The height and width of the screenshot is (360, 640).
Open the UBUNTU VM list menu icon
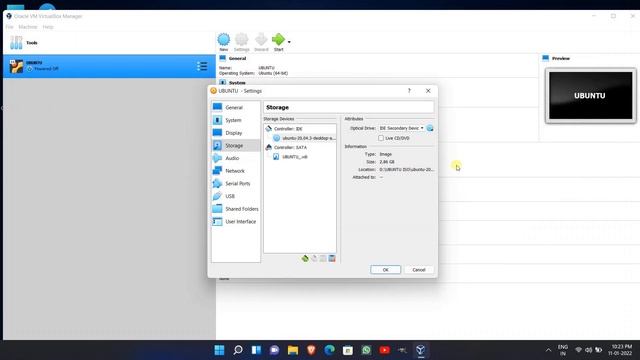pyautogui.click(x=202, y=66)
